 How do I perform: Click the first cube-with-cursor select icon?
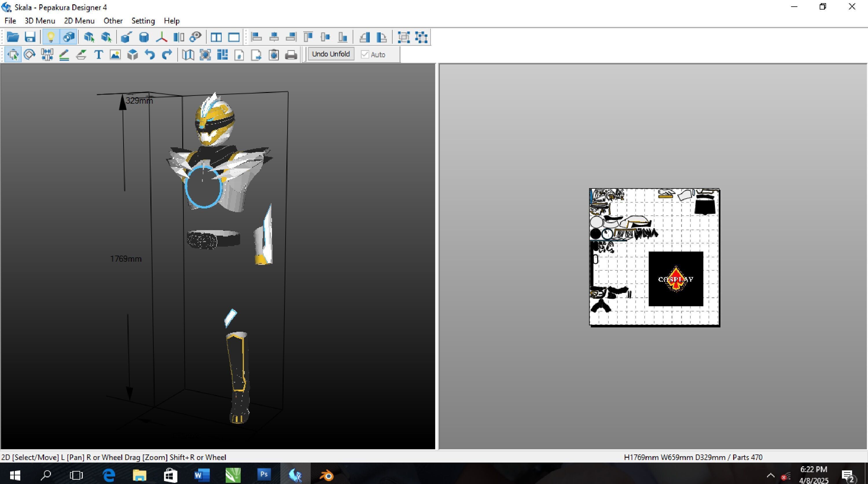89,37
